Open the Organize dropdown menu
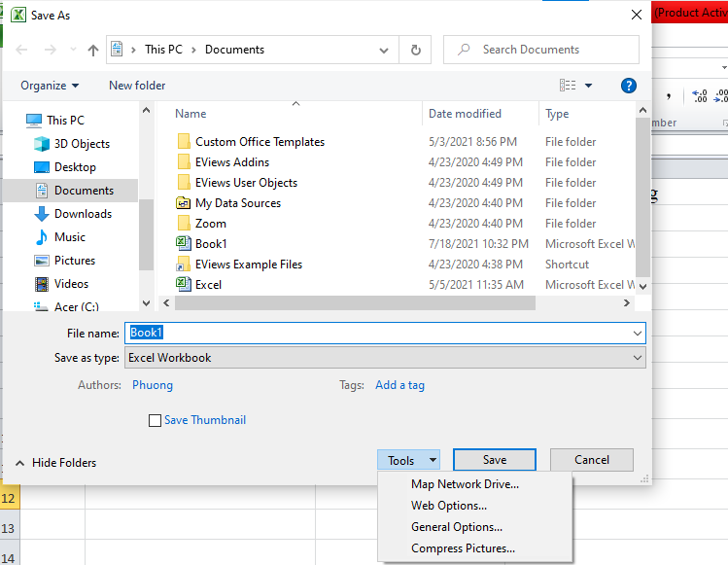Viewport: 728px width, 565px height. pos(50,86)
